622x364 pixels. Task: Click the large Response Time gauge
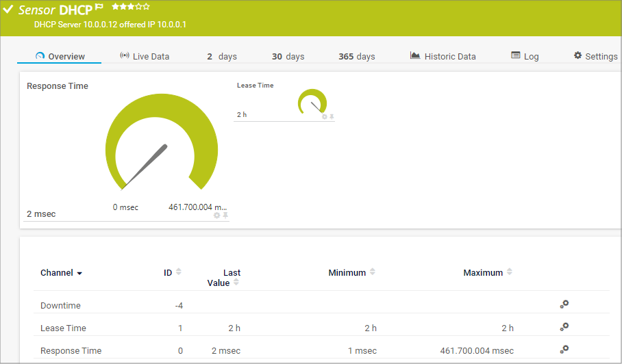(x=162, y=145)
